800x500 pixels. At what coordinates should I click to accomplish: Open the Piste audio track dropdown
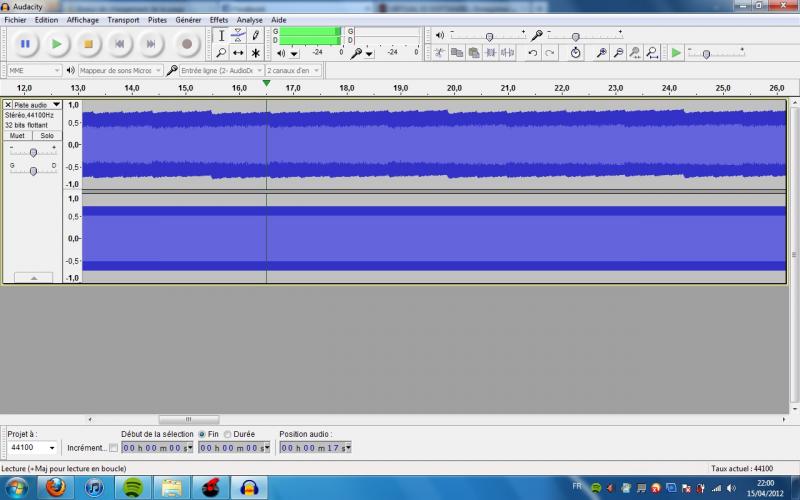56,104
